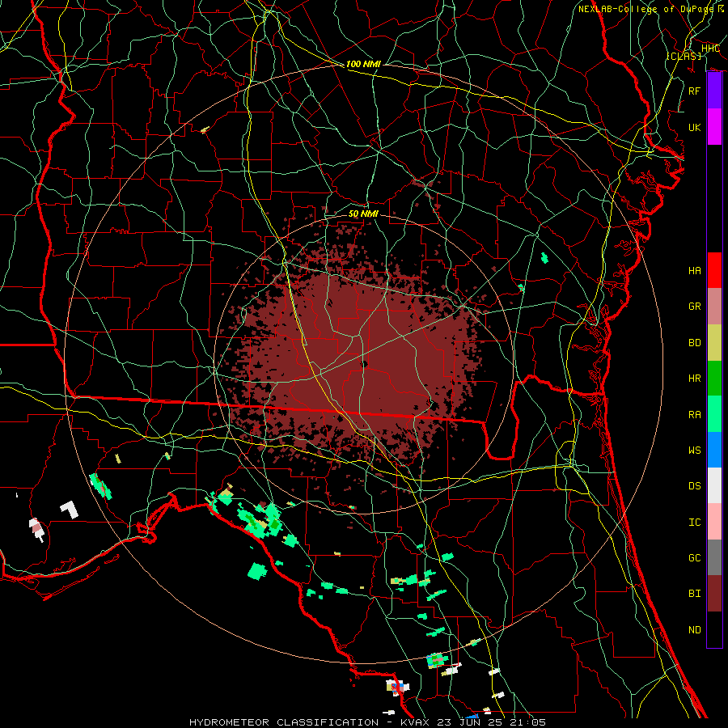Click the GC legend label

pyautogui.click(x=694, y=558)
